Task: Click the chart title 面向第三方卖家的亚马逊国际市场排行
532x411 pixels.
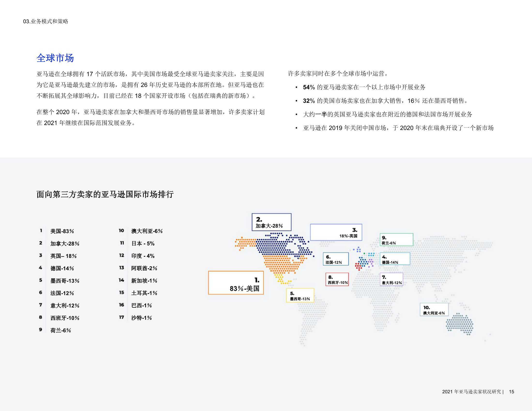Action: pyautogui.click(x=105, y=194)
